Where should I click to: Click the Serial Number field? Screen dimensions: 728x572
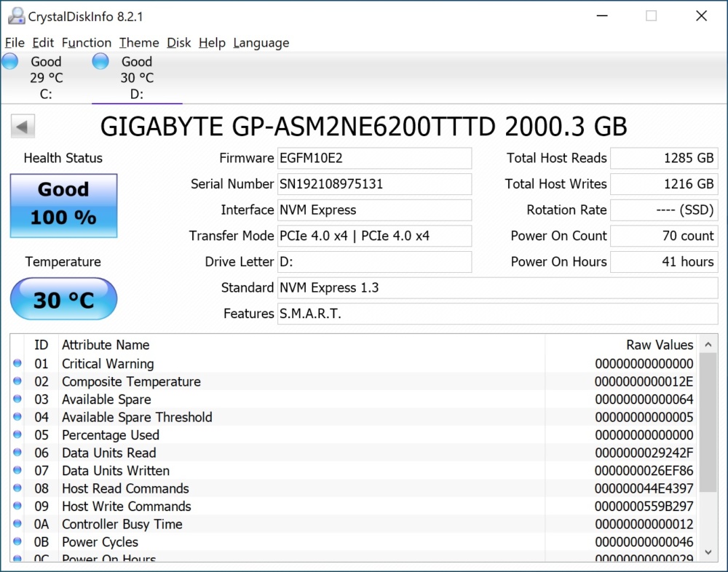click(x=375, y=184)
